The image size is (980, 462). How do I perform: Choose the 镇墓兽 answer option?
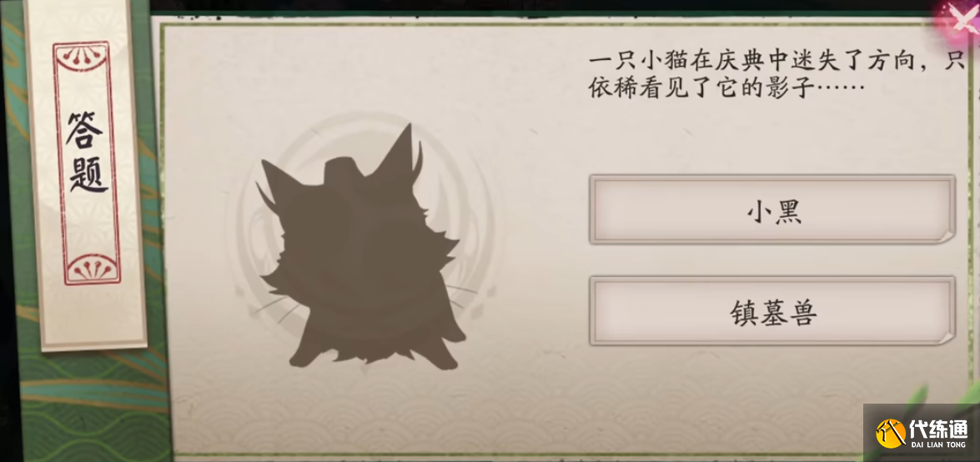pyautogui.click(x=772, y=310)
